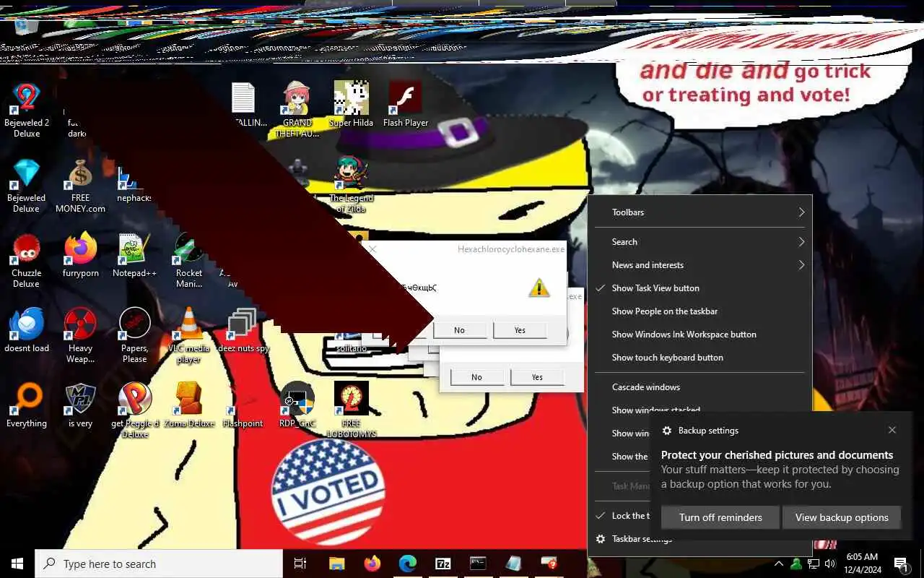Choose Cascade windows from the context menu
The image size is (924, 578).
pos(699,387)
